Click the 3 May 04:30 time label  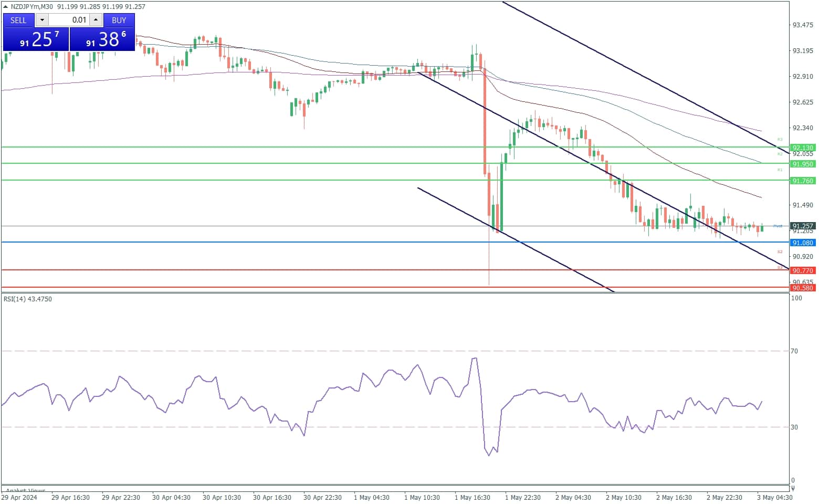coord(775,498)
